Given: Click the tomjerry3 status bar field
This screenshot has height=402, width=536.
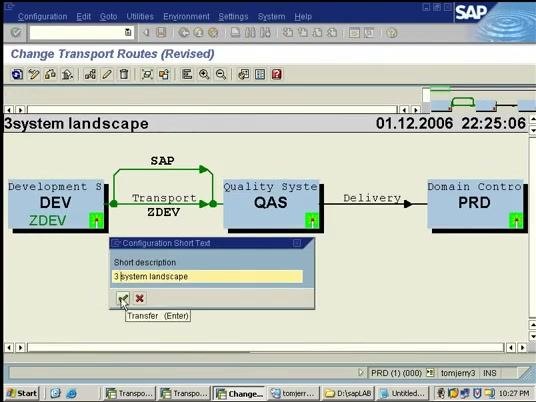Looking at the screenshot, I should pos(458,373).
